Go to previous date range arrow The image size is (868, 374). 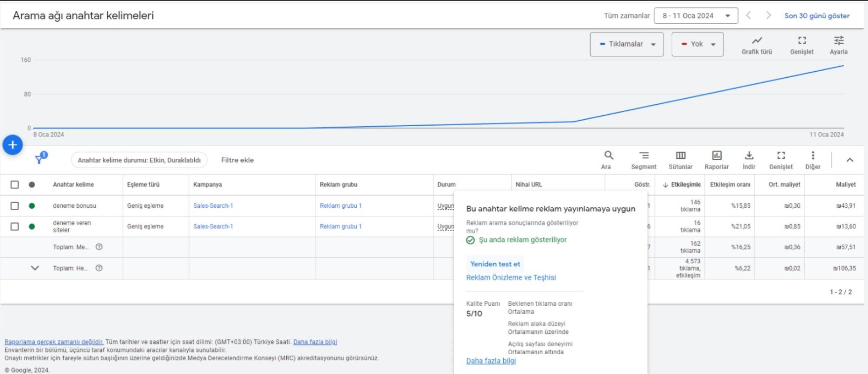tap(748, 15)
